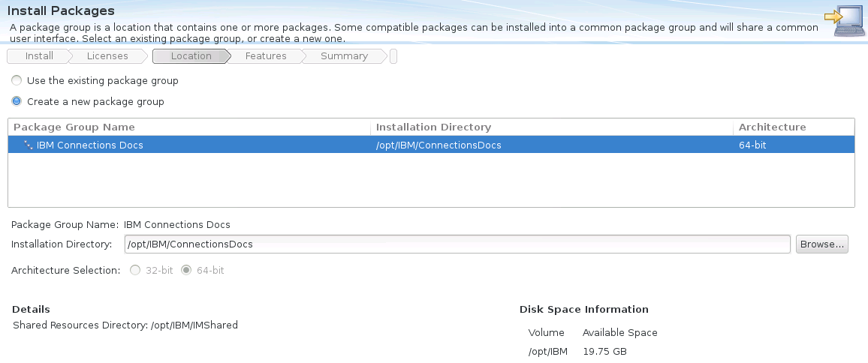868x363 pixels.
Task: Go to the Install wizard step
Action: point(39,56)
